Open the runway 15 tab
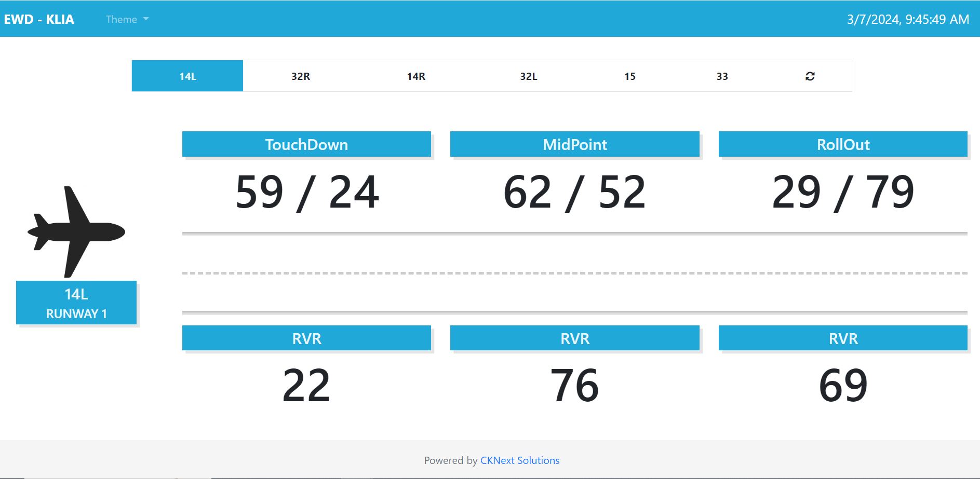Viewport: 980px width, 479px height. (x=629, y=76)
